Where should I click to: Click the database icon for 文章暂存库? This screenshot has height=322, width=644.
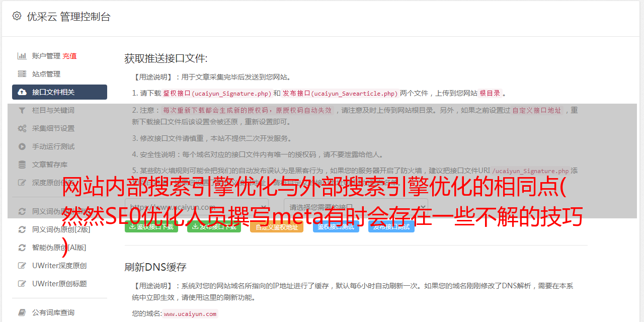tap(22, 165)
